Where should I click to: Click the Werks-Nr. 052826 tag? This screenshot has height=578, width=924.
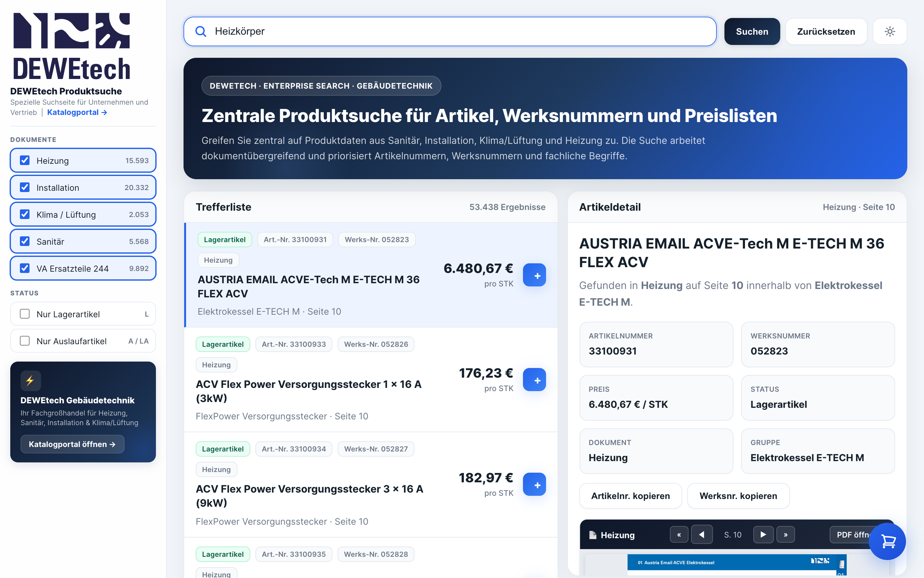coord(376,344)
